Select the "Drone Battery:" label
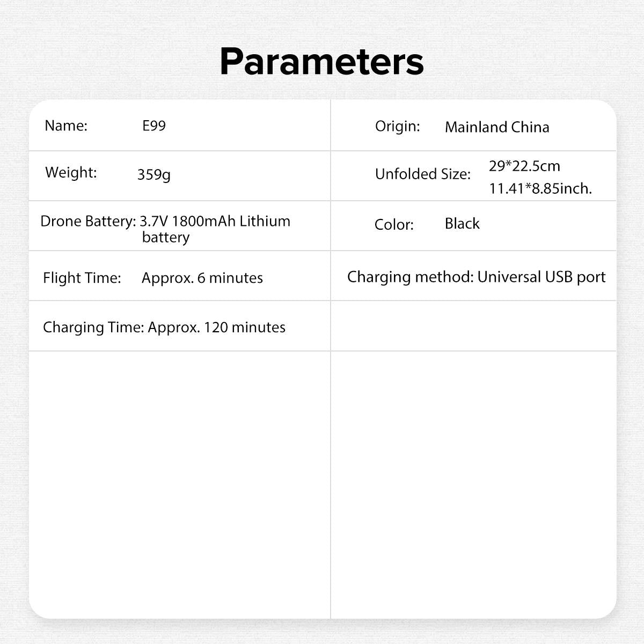This screenshot has width=644, height=644. [x=88, y=221]
